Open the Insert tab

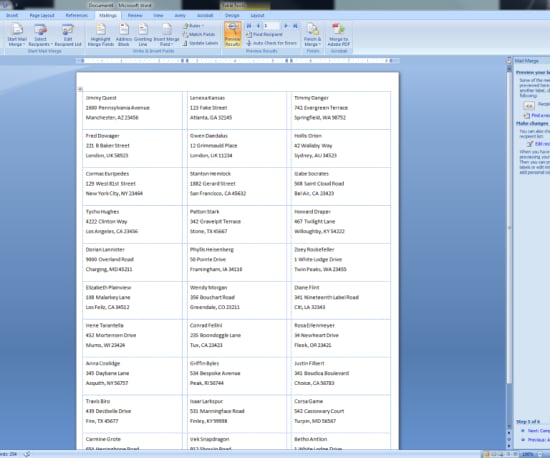[12, 15]
